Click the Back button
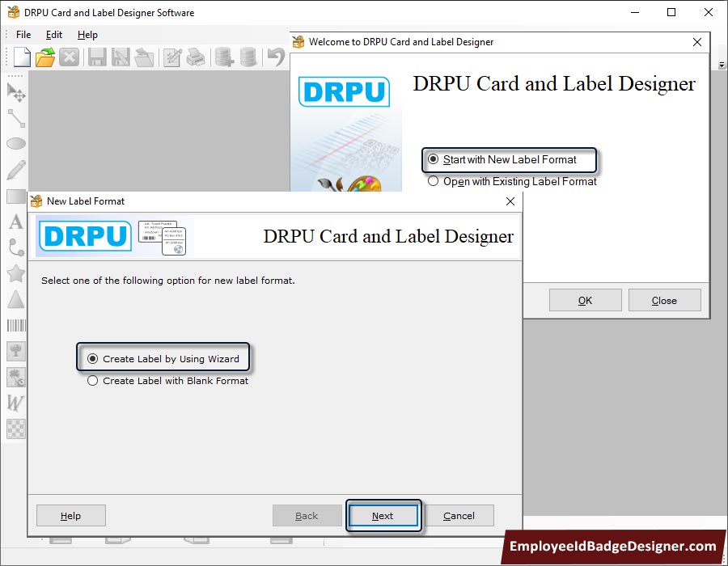This screenshot has height=566, width=728. [x=307, y=515]
